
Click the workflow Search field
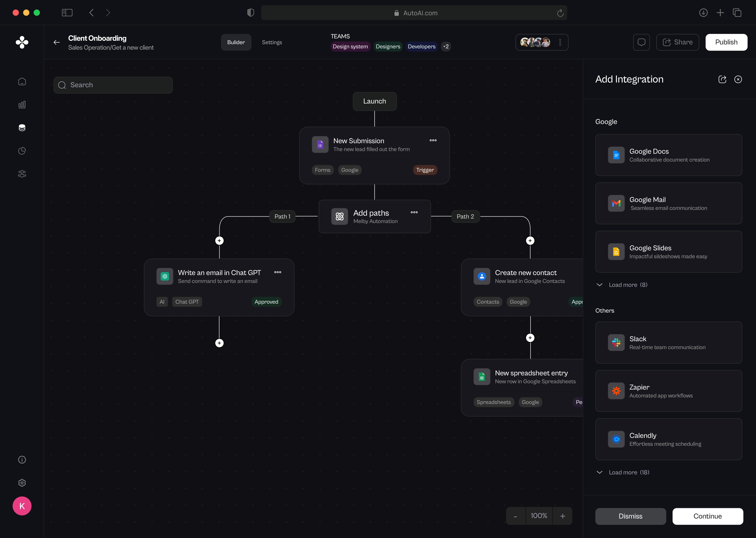click(x=113, y=85)
